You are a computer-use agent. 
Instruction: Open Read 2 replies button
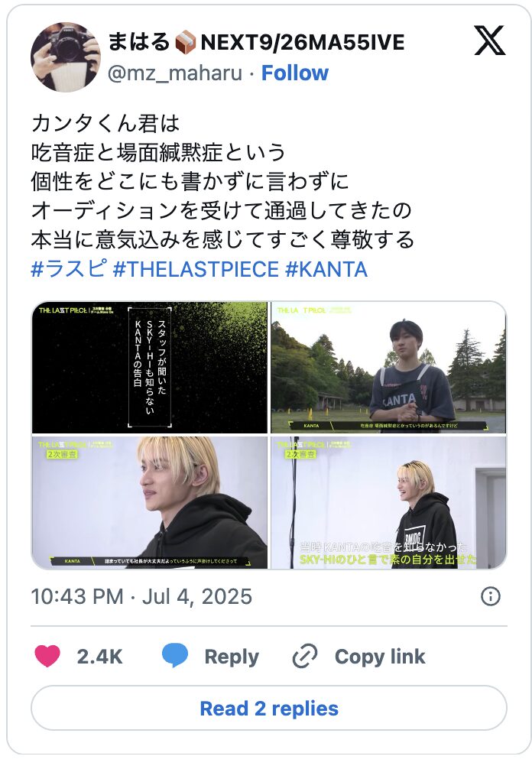tap(269, 708)
